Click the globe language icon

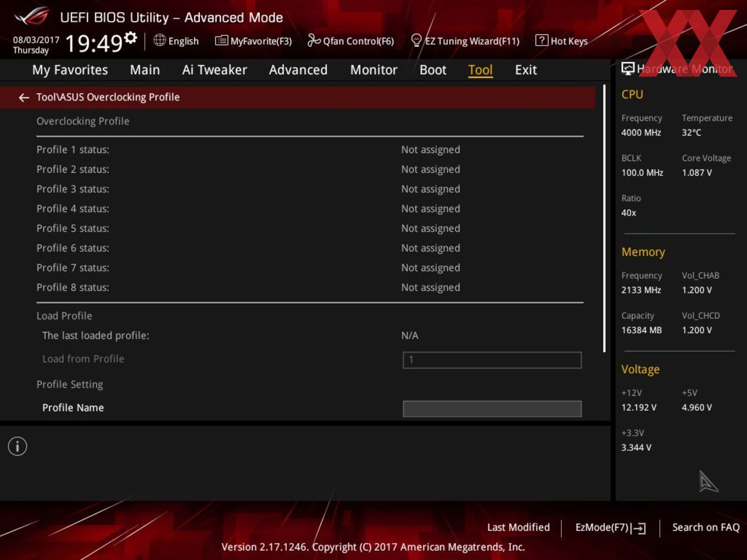point(159,40)
